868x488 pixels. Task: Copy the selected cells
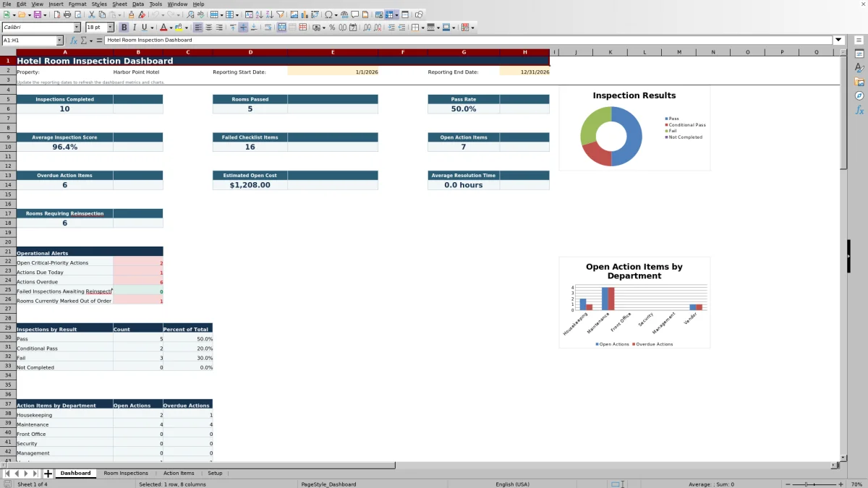(x=102, y=14)
